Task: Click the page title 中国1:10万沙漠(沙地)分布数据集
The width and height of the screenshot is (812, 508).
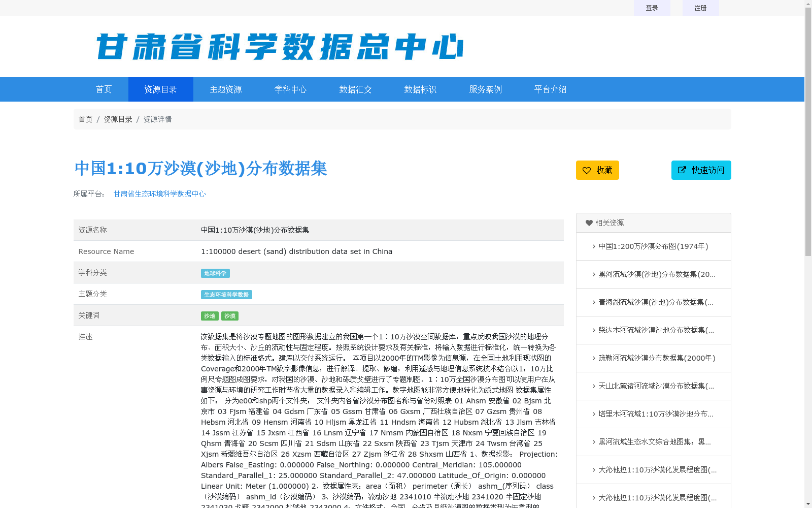Action: tap(200, 169)
